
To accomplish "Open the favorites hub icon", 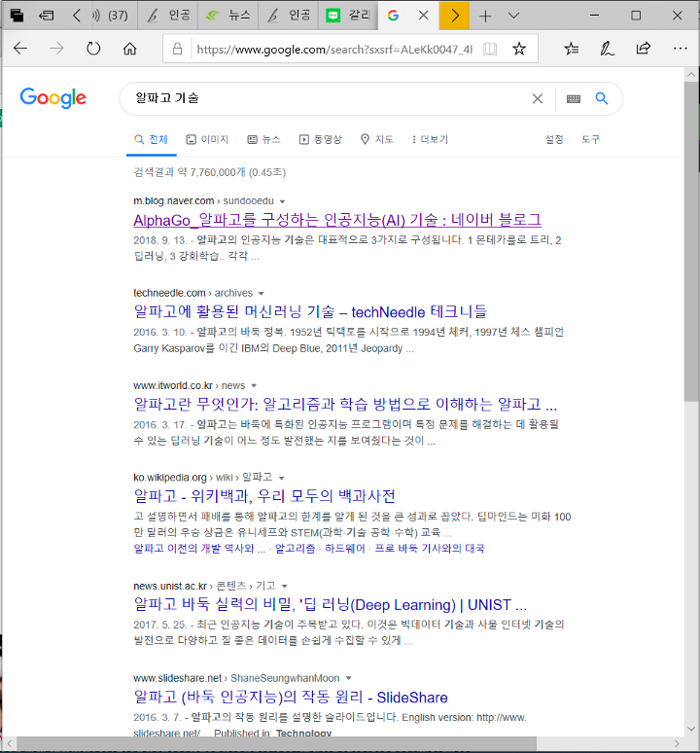I will point(571,49).
